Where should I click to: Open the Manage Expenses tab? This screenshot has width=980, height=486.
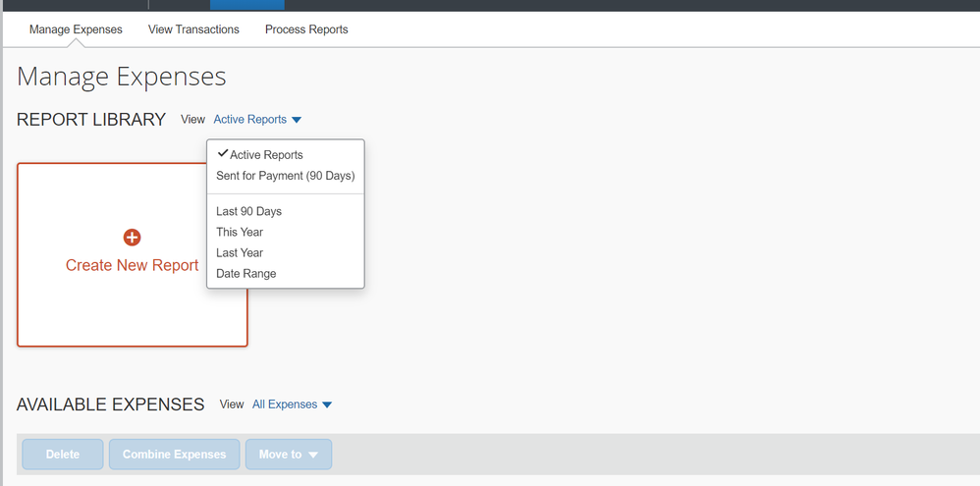point(76,29)
